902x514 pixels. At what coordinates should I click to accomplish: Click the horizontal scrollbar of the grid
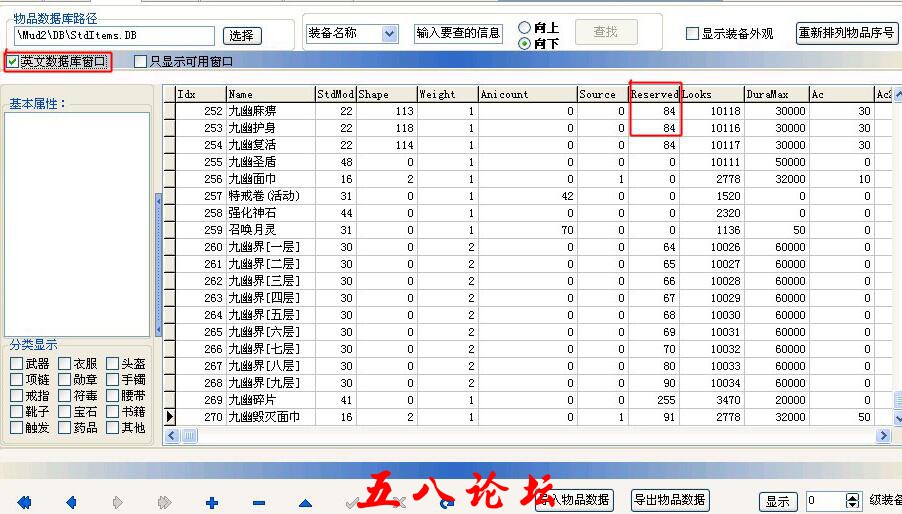pos(530,436)
